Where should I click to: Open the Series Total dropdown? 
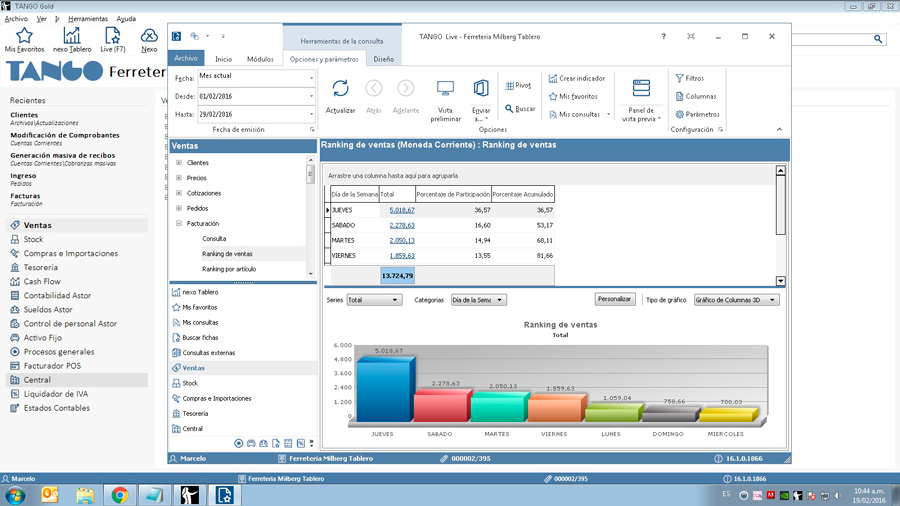374,300
